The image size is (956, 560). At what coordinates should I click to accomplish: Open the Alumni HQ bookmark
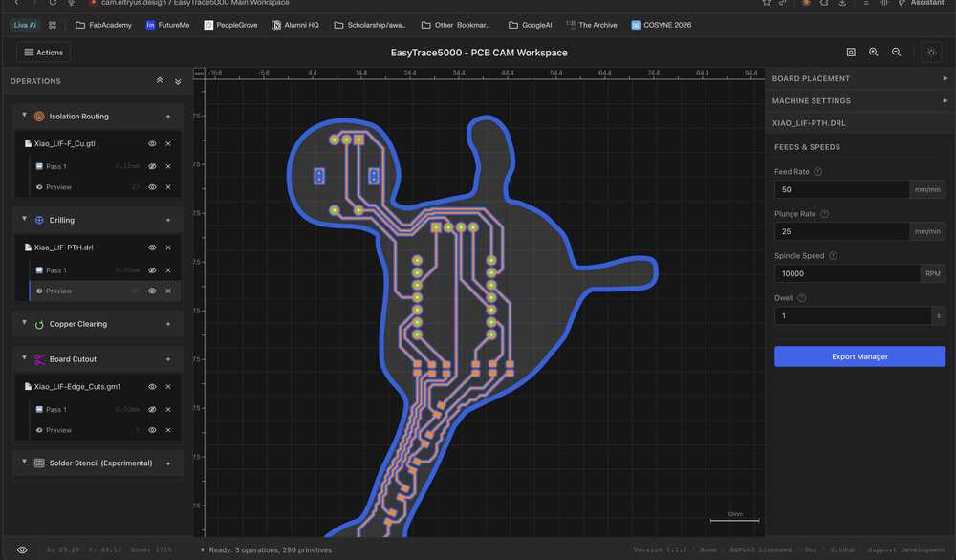(295, 25)
